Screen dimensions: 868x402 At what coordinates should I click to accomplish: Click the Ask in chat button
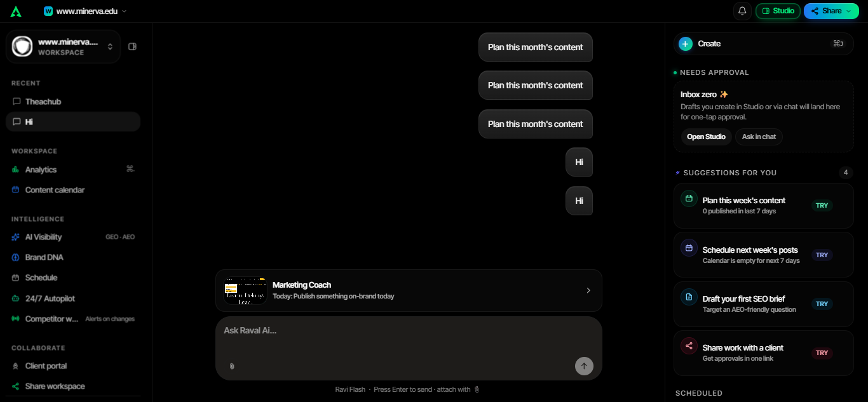[759, 137]
